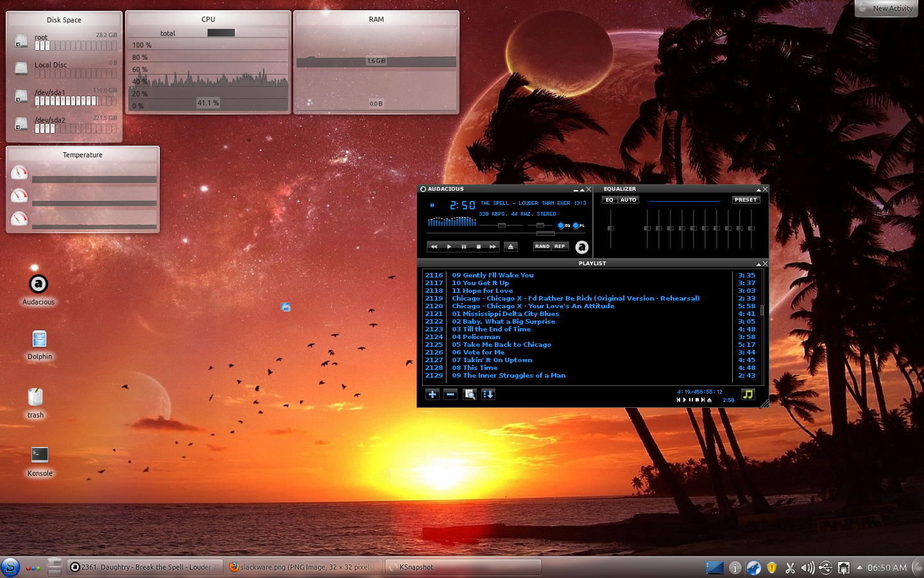This screenshot has height=578, width=924.
Task: Toggle the REP repeat button
Action: 560,247
